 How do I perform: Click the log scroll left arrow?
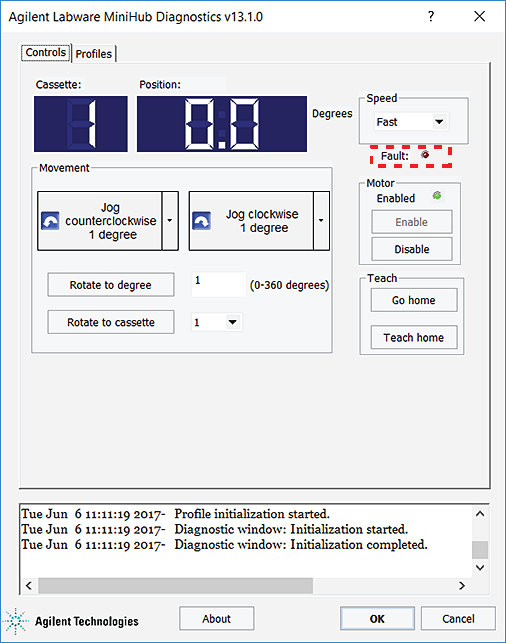(x=29, y=586)
